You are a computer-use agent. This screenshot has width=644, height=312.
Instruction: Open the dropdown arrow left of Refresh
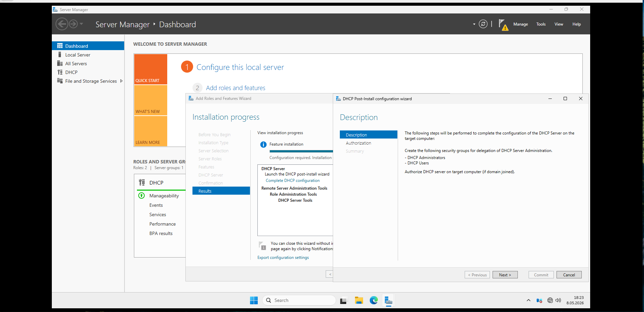(474, 24)
